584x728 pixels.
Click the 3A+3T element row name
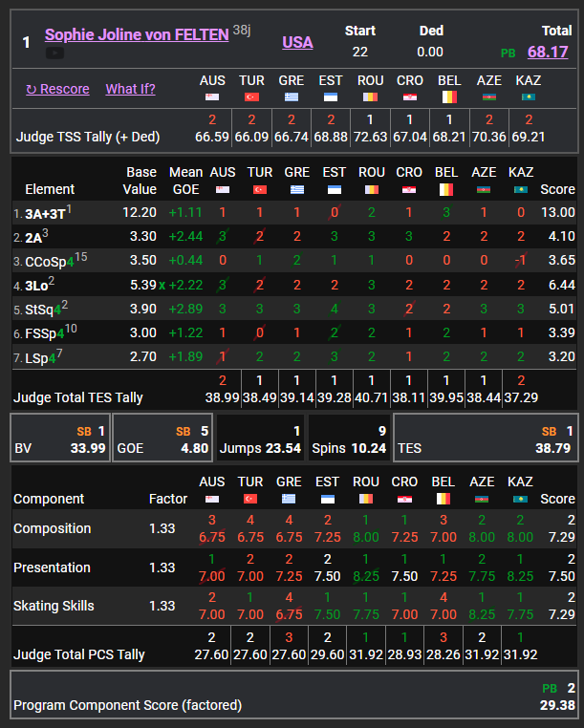tap(46, 212)
